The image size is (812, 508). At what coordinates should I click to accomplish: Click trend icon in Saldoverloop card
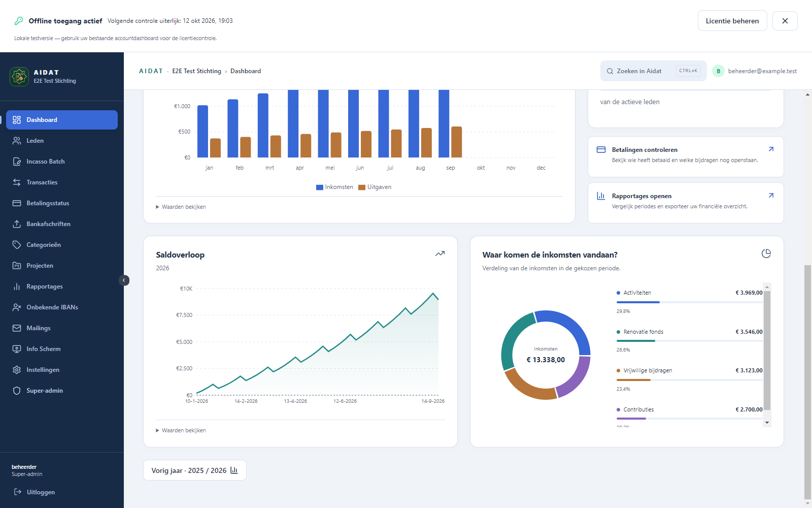[440, 253]
